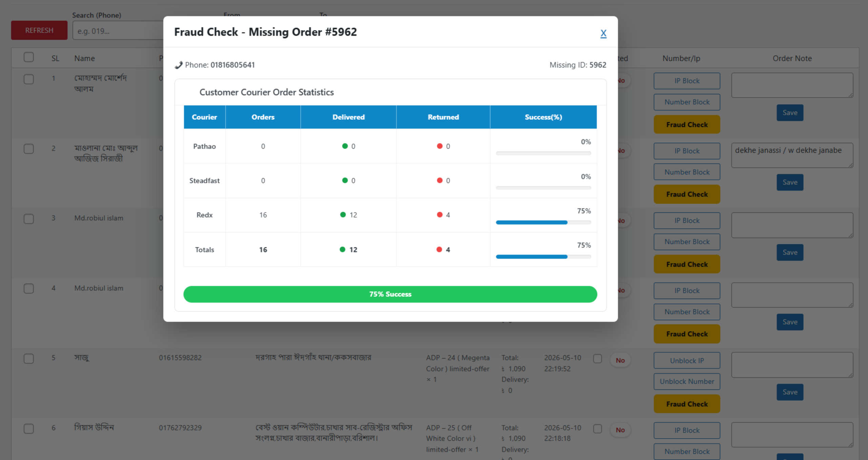The width and height of the screenshot is (868, 460).
Task: Open Fraud Check for row 5
Action: (x=687, y=404)
